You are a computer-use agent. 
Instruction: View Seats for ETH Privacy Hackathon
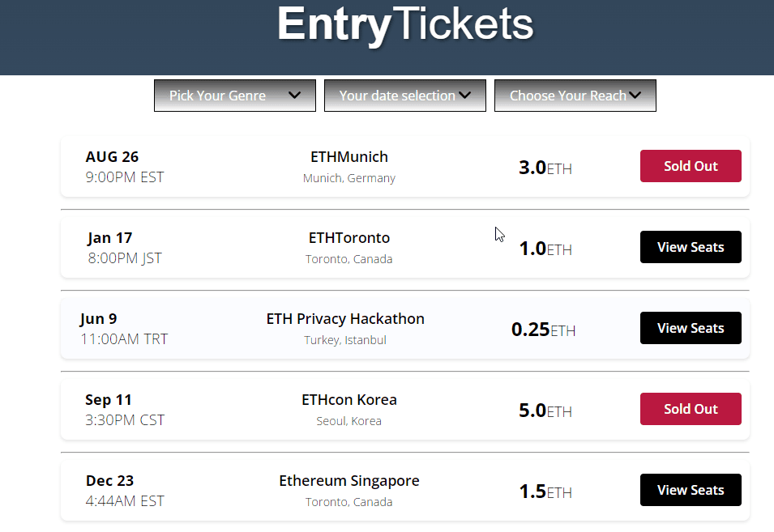[x=691, y=328]
